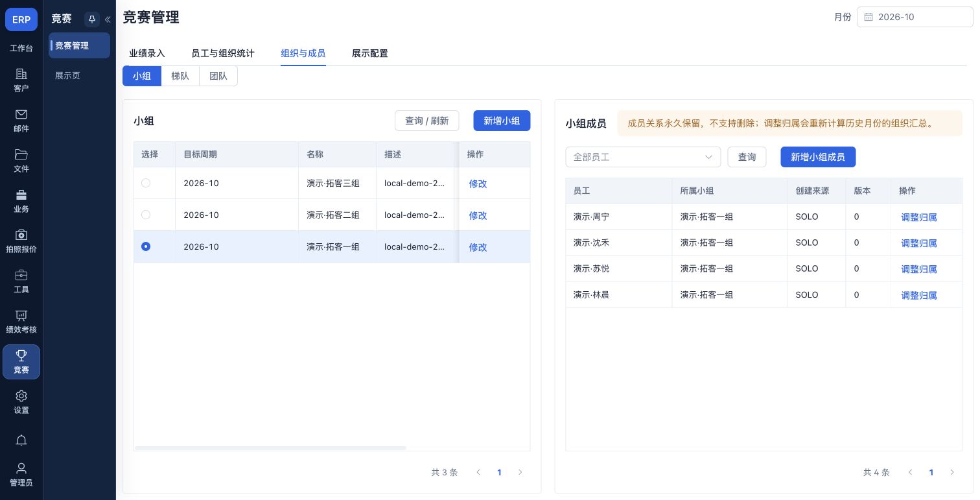Open the 绩效考核 performance icon

[x=21, y=315]
